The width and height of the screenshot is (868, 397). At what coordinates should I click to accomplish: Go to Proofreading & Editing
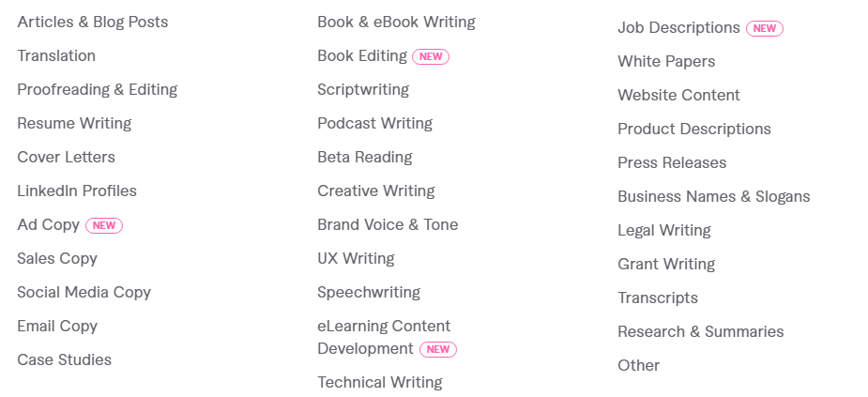[98, 90]
